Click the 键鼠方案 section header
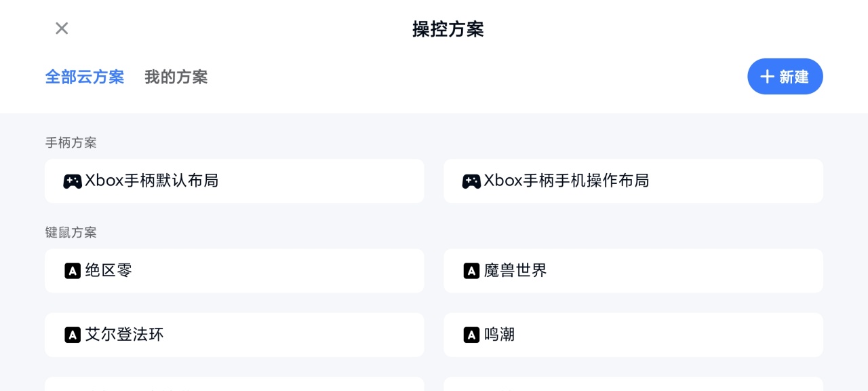The height and width of the screenshot is (391, 868). click(x=71, y=232)
